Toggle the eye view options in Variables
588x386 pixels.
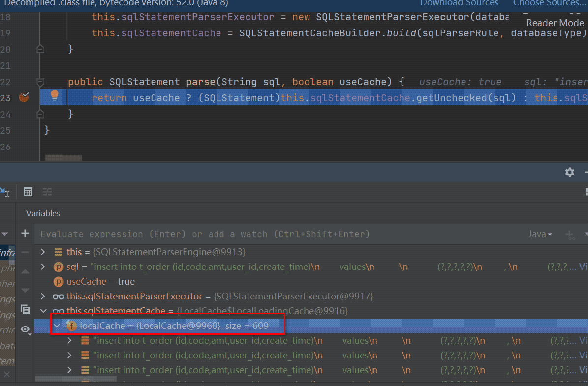25,329
